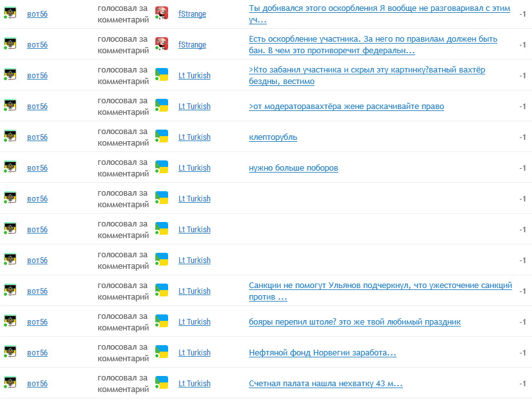
Task: Open Lt Turkish profile link in "бояры перепил" row
Action: 194,322
